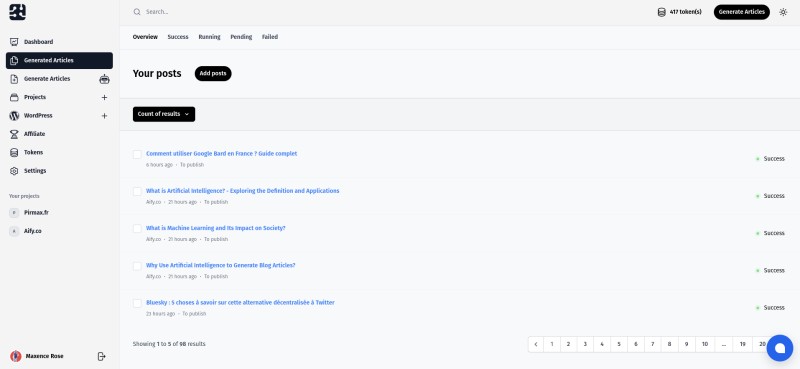Open the Count of results dropdown
800x369 pixels.
tap(164, 114)
